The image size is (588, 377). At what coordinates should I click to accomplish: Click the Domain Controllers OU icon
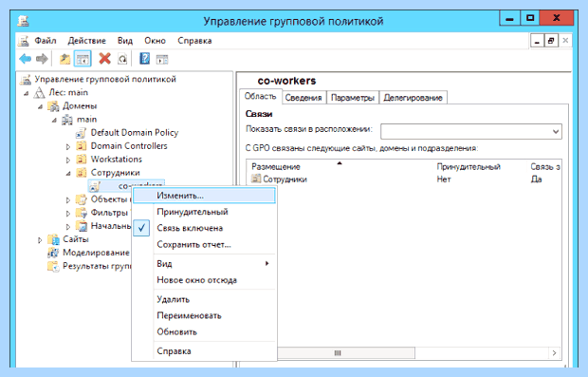pyautogui.click(x=81, y=145)
